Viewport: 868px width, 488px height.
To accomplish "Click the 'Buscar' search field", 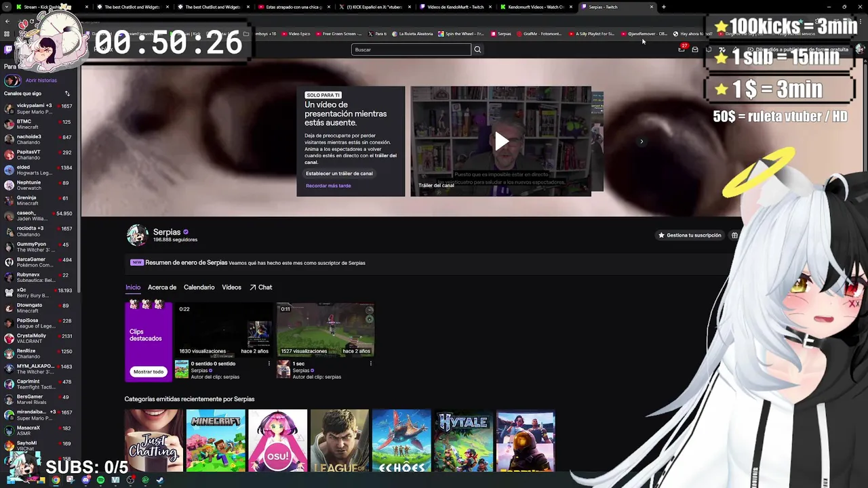I will 411,49.
